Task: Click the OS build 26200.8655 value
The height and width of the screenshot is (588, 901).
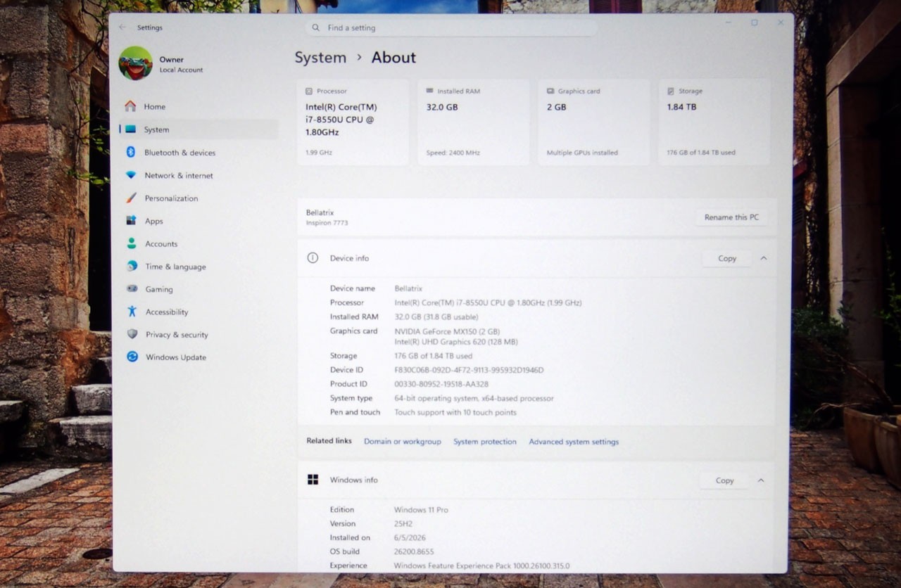Action: point(414,551)
